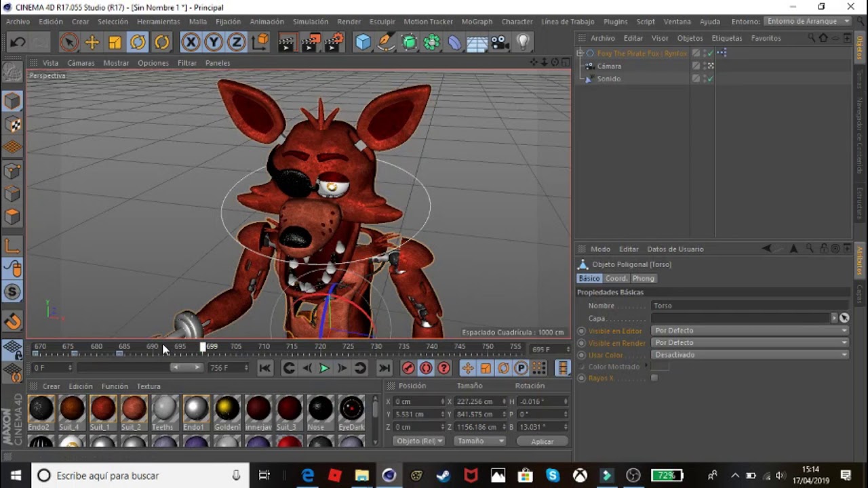Toggle Rotation keyframe channel icon
The height and width of the screenshot is (488, 868).
coord(503,368)
